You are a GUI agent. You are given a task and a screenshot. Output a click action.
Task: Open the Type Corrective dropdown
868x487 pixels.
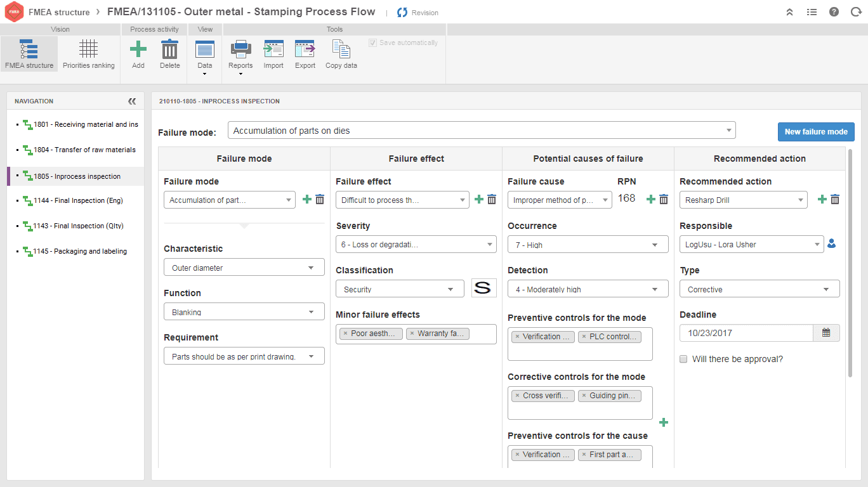(760, 289)
